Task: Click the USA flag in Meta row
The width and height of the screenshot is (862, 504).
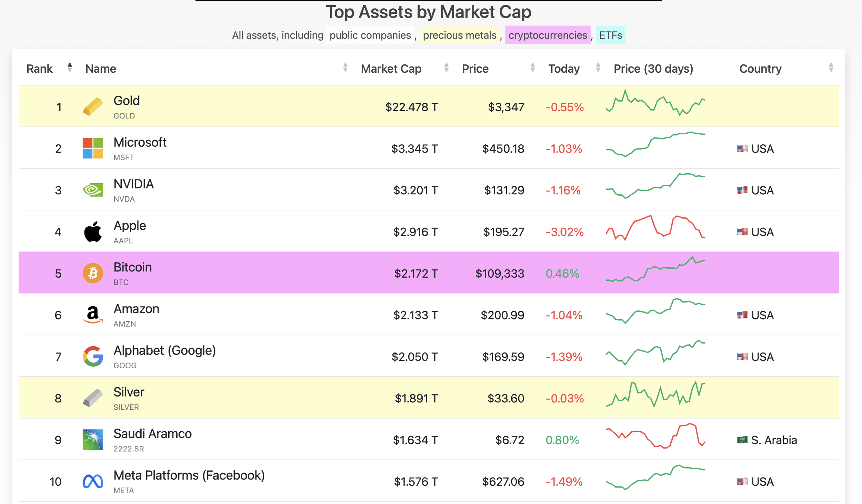Action: [742, 482]
